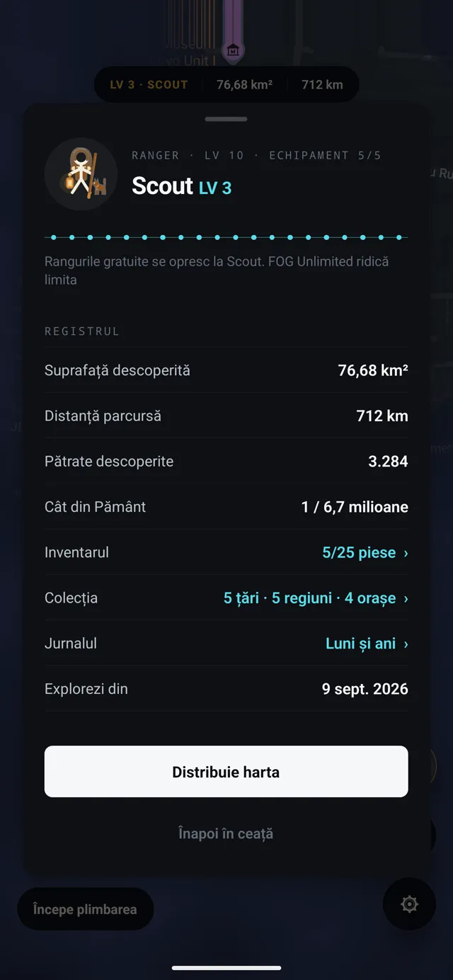Open 5 țări · 5 regiuni · 4 orașe
Viewport: 453px width, 980px height.
pos(310,598)
